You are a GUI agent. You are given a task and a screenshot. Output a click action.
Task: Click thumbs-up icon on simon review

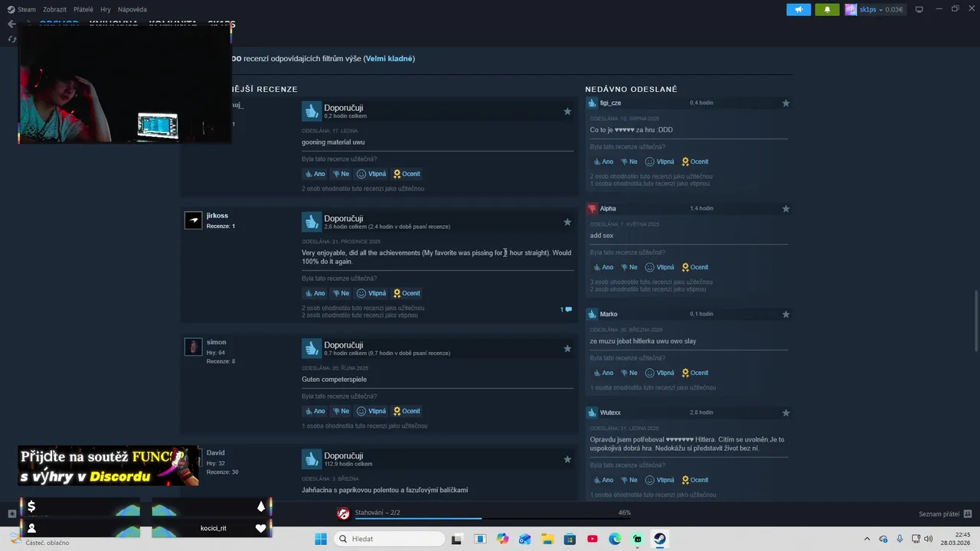tap(312, 348)
